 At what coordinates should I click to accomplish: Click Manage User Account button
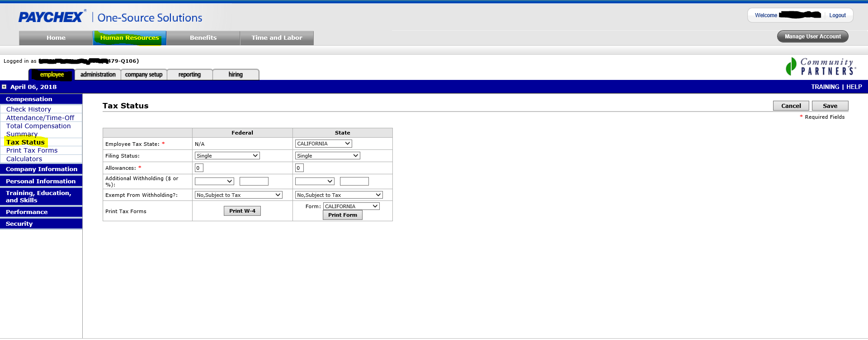point(812,37)
